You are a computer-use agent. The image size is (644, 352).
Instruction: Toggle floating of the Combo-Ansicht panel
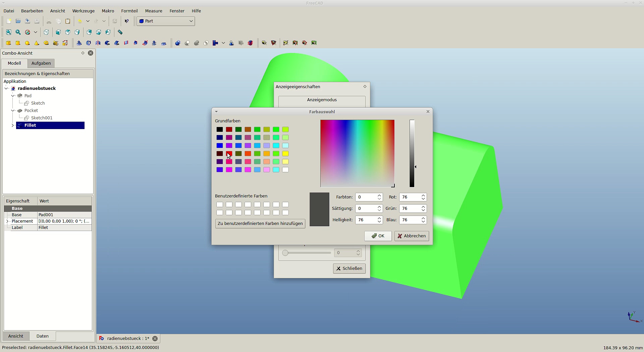point(83,53)
